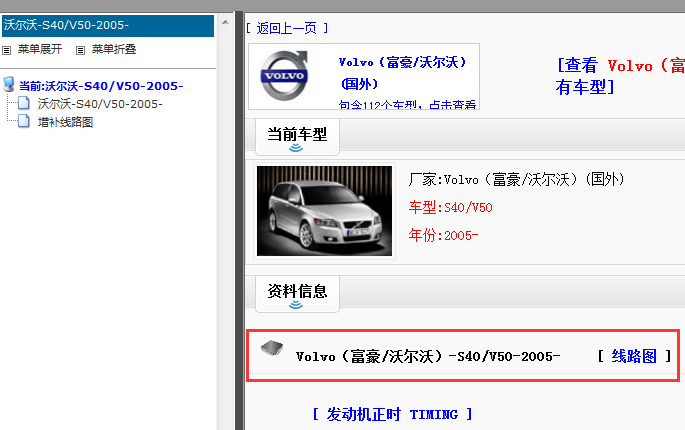Click document icon beside 增补线路图
This screenshot has height=430, width=685.
[x=24, y=121]
